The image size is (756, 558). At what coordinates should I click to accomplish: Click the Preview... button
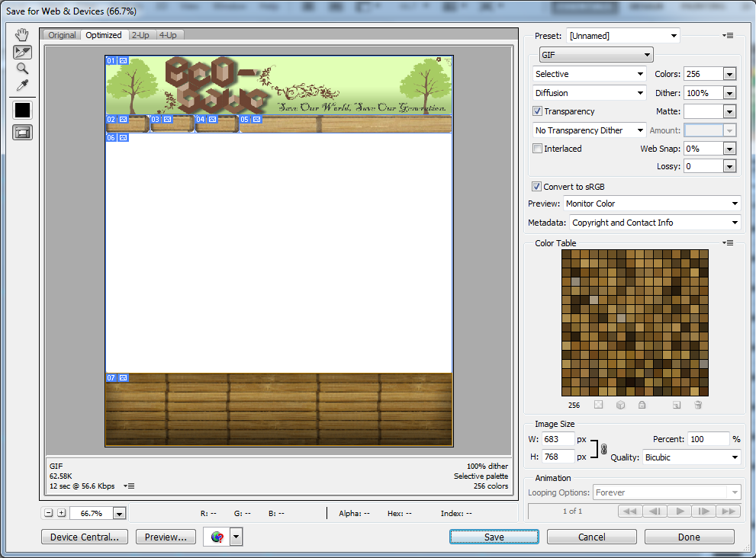pyautogui.click(x=166, y=537)
